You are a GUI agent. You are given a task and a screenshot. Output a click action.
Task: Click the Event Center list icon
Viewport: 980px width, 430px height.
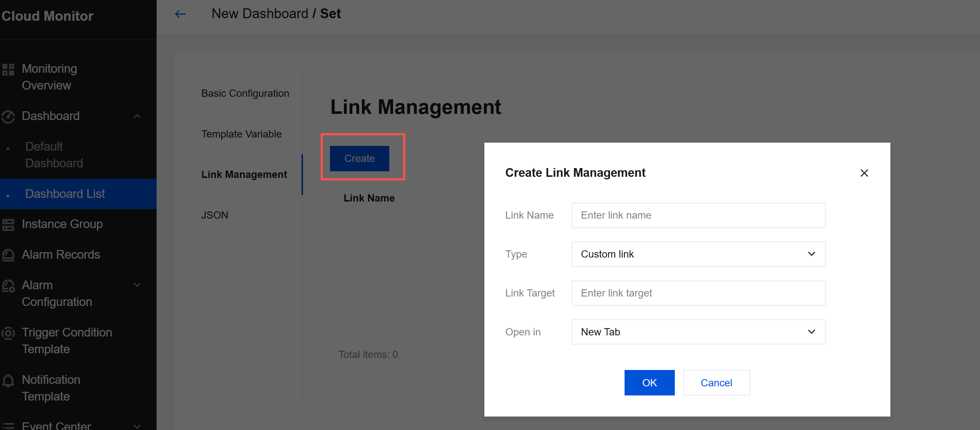click(x=8, y=426)
